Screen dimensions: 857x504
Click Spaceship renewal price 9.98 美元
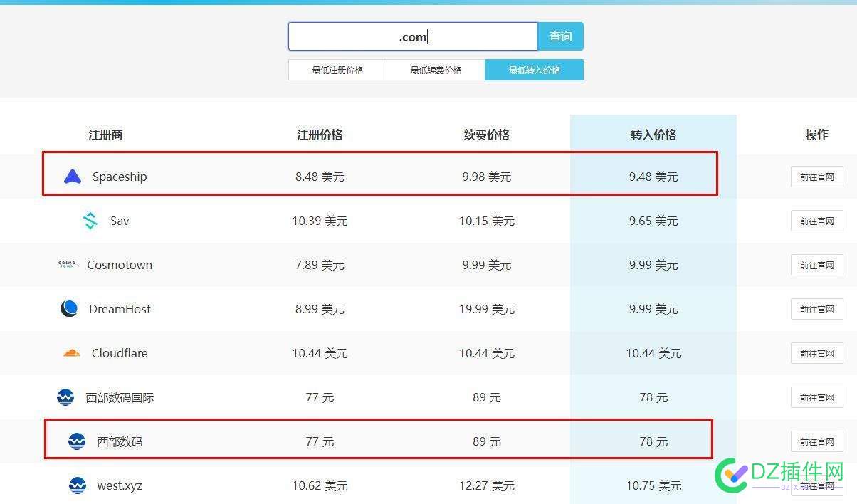coord(487,177)
